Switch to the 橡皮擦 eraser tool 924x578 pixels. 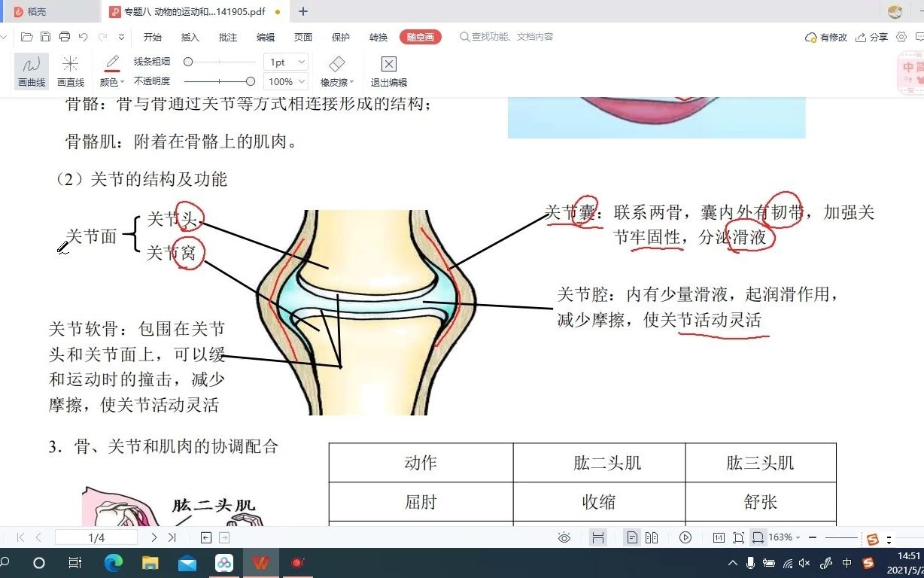(x=335, y=71)
